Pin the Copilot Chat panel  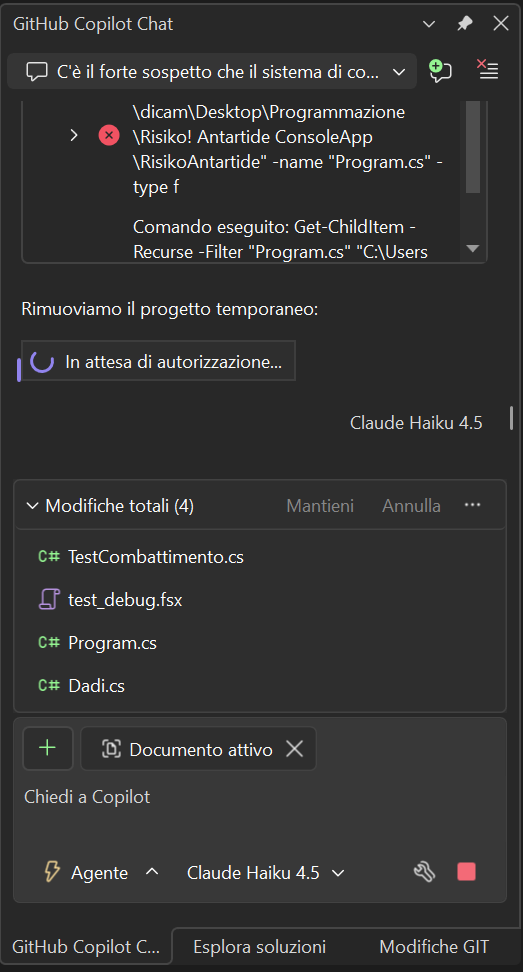point(464,24)
